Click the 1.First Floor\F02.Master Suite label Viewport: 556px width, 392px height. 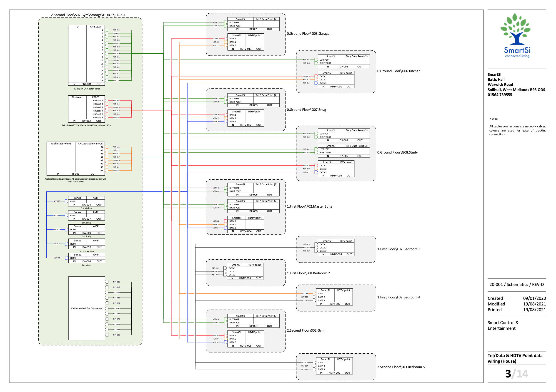tap(309, 207)
